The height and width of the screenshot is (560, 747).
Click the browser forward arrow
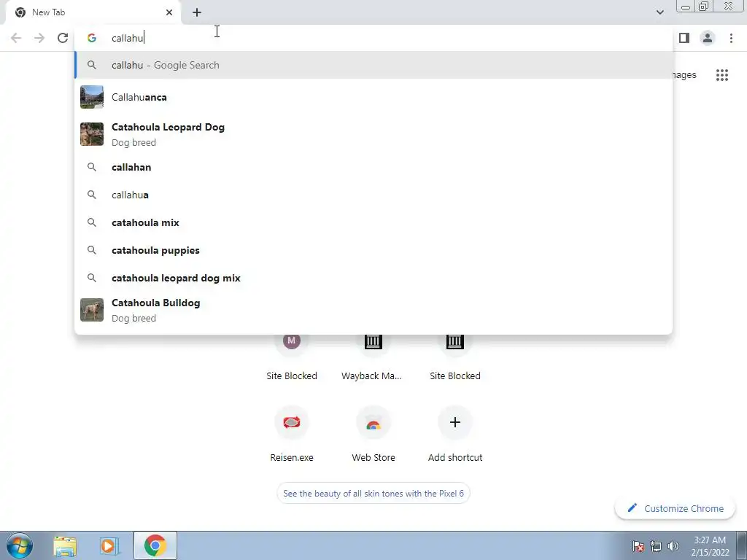tap(39, 38)
